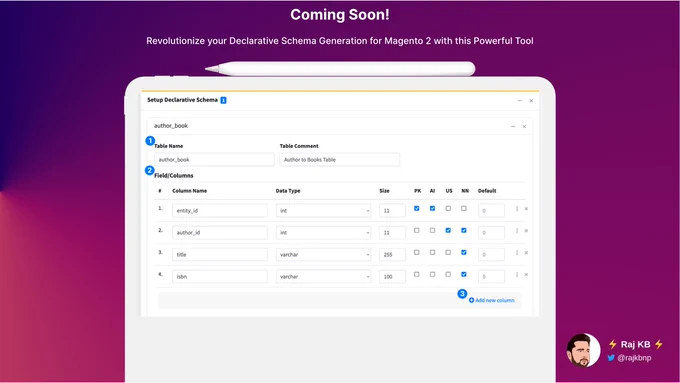Click the title column name field
680x383 pixels.
220,255
